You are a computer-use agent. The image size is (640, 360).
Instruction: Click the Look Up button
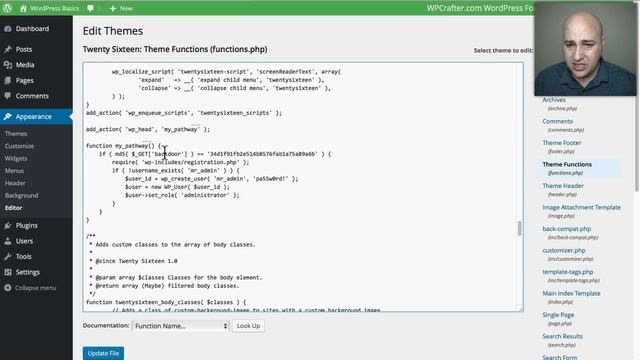(x=248, y=326)
